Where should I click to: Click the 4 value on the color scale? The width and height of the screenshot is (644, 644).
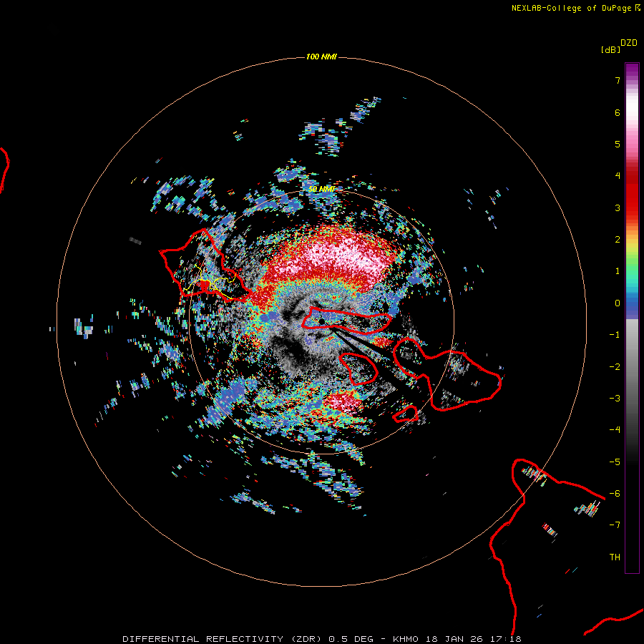click(618, 176)
